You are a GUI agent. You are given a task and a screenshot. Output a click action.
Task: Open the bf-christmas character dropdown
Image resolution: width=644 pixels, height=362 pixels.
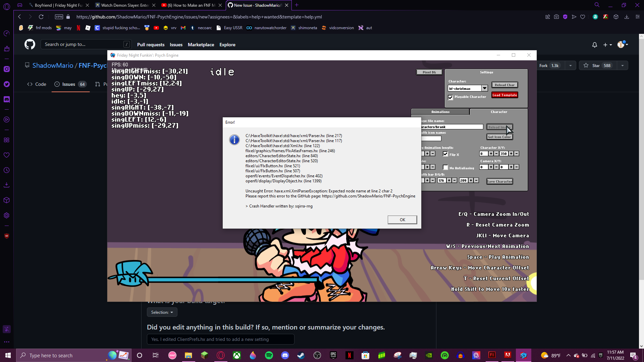485,88
